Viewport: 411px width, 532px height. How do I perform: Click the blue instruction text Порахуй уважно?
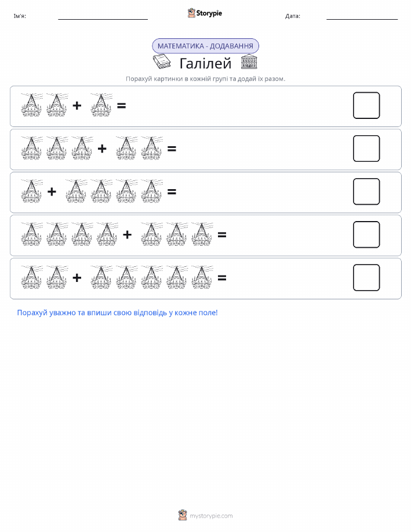tap(117, 313)
